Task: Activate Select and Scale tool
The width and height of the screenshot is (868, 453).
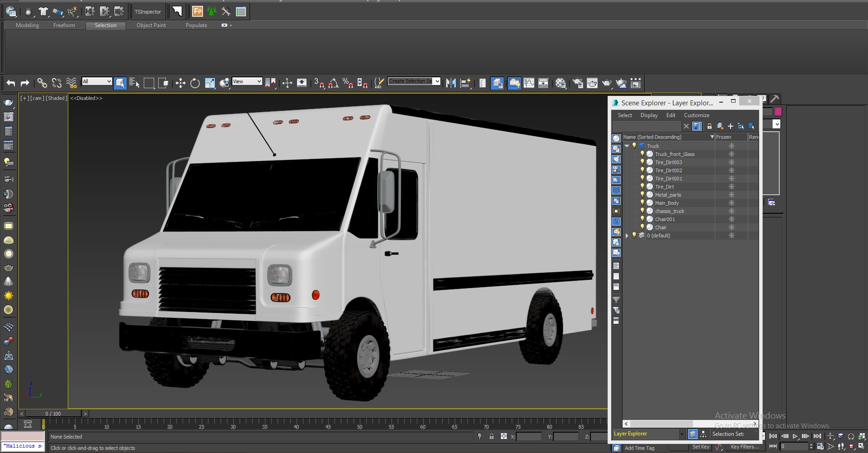Action: [210, 83]
